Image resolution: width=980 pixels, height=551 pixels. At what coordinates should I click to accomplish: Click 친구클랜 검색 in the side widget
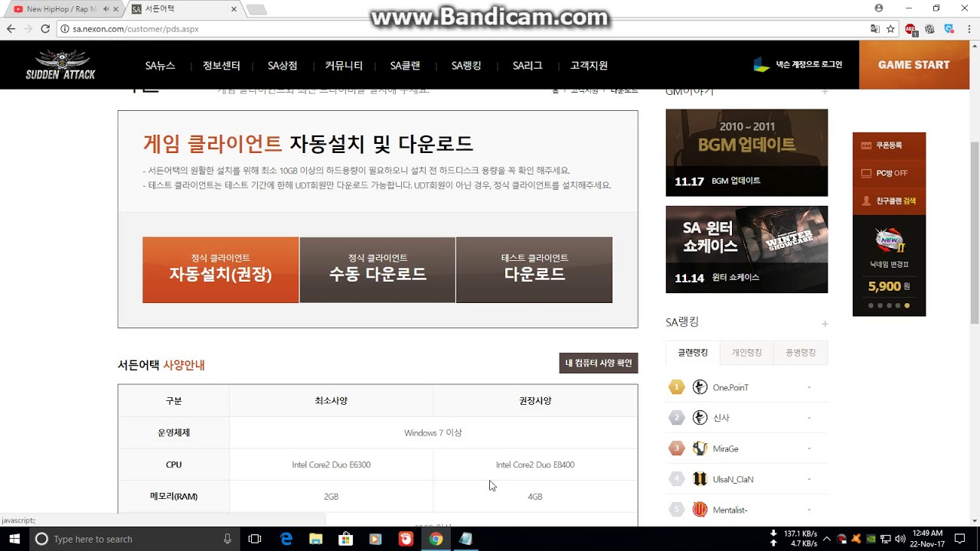[889, 201]
